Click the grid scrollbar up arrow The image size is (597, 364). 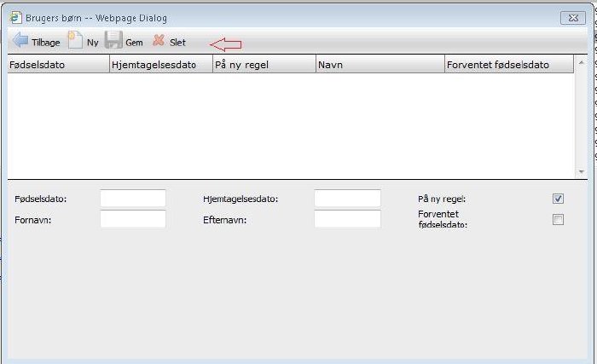pos(581,62)
